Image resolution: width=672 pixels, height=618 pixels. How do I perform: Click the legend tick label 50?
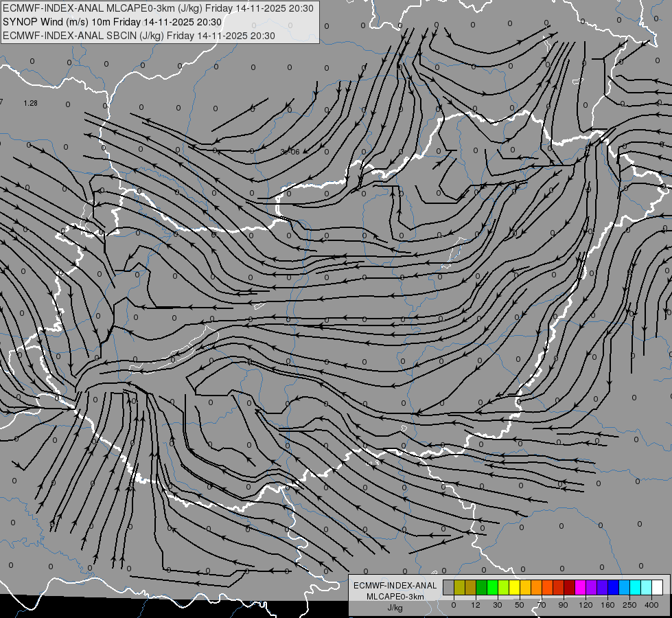[520, 605]
